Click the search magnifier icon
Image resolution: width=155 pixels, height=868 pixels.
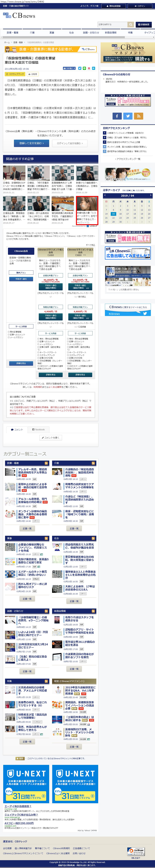130,25
